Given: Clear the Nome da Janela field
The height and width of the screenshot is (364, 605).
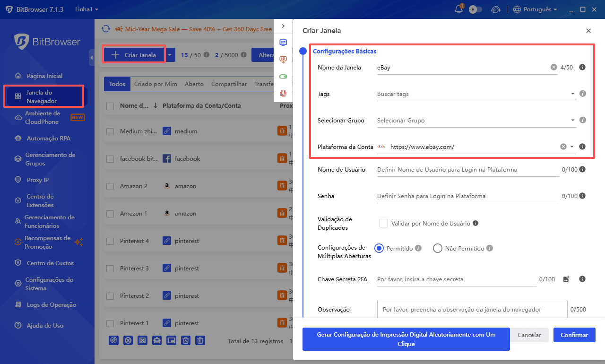Looking at the screenshot, I should point(554,68).
